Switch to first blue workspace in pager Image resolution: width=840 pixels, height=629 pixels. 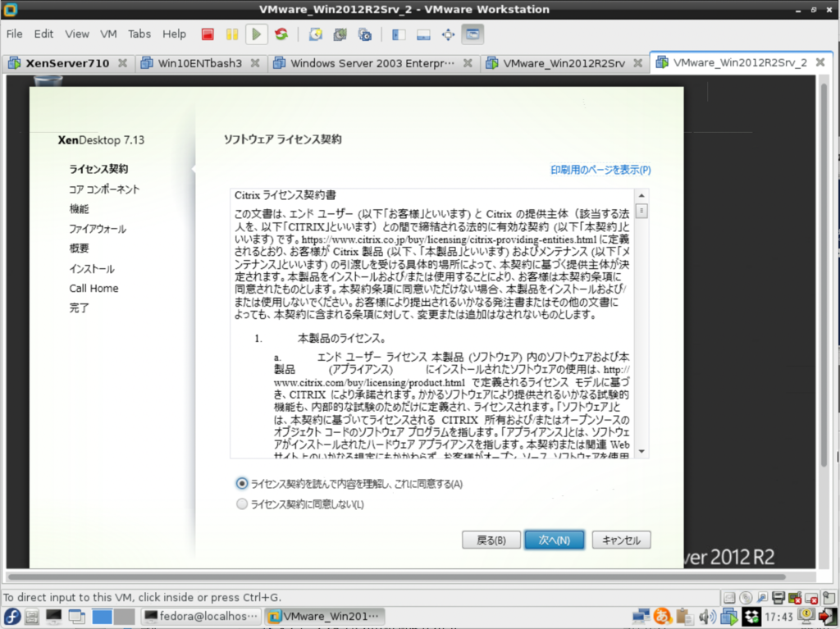pos(102,617)
